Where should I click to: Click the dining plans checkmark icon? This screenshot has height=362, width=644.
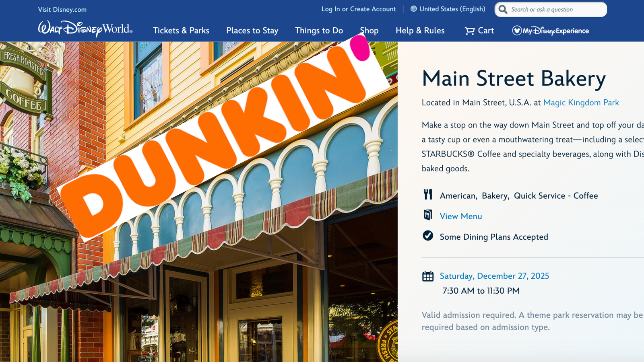point(428,236)
